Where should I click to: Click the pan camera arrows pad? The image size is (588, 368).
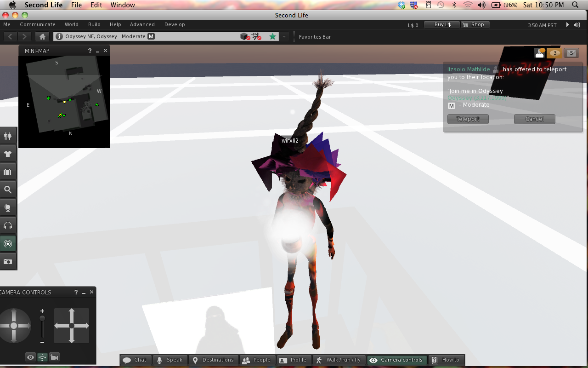72,326
